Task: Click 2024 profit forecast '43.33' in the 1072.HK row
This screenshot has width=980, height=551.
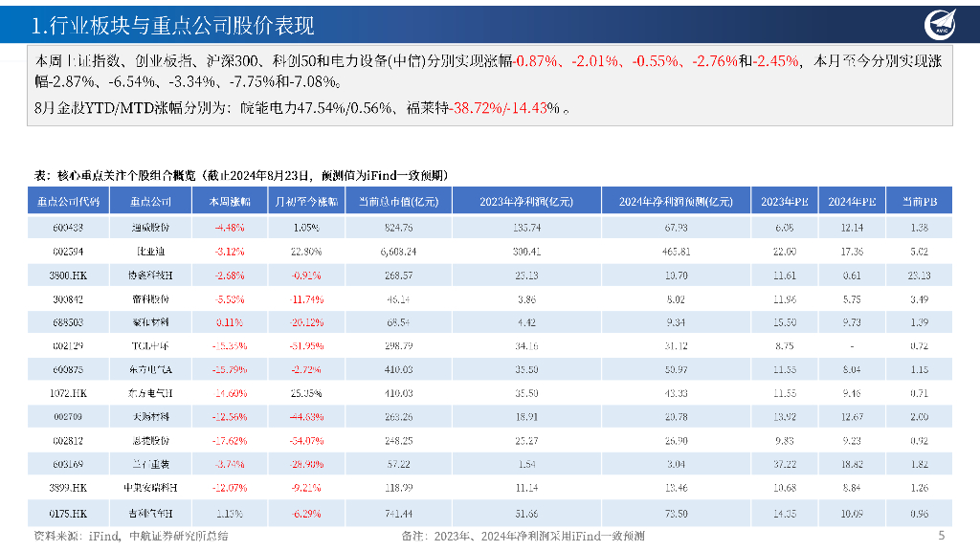Action: (676, 393)
